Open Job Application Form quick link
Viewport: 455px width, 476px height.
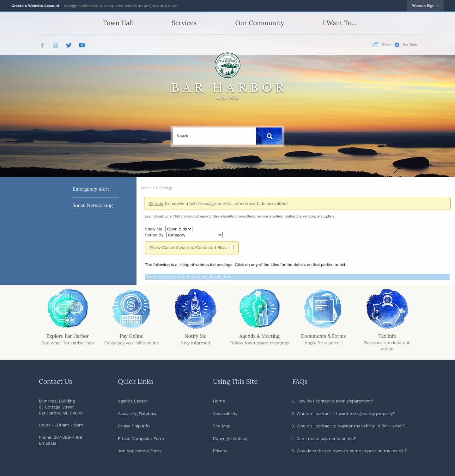139,451
